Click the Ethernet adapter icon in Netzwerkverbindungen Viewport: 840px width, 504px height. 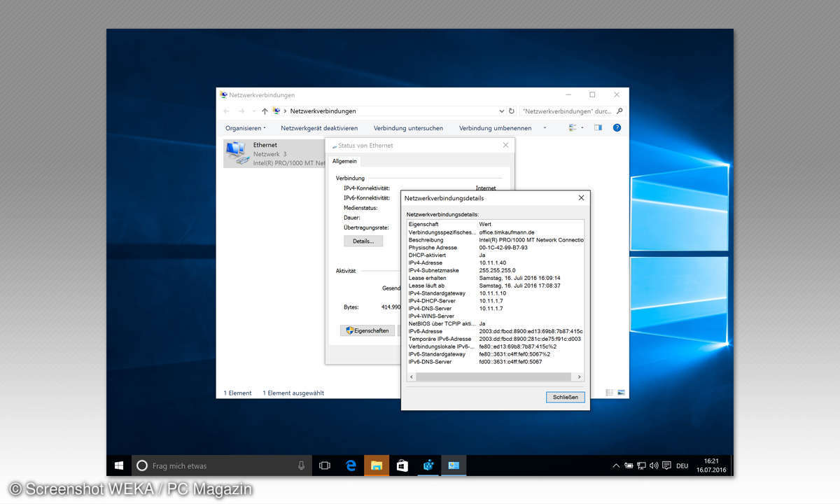[237, 153]
